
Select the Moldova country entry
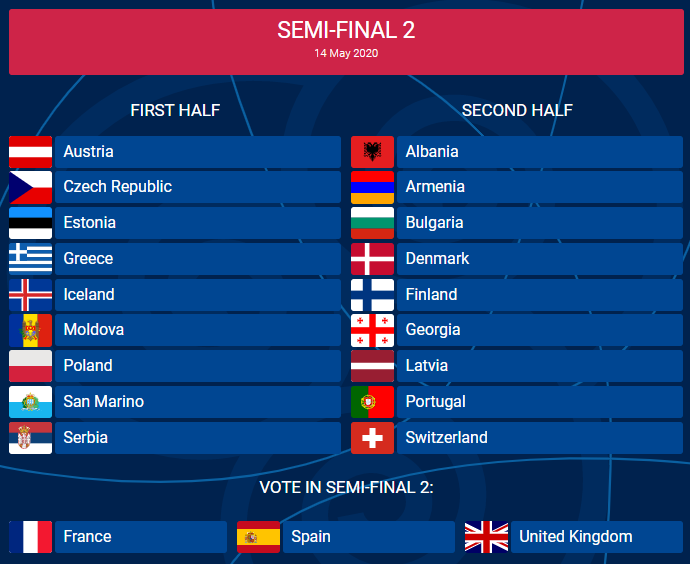197,330
